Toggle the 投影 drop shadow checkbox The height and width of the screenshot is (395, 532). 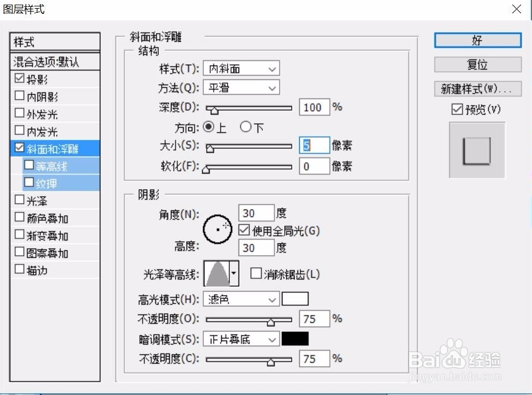pyautogui.click(x=19, y=79)
